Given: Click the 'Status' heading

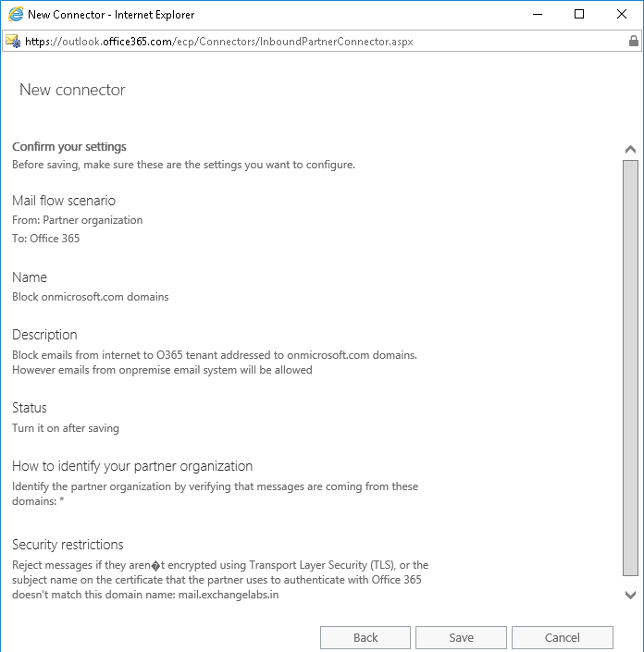Looking at the screenshot, I should click(x=29, y=408).
